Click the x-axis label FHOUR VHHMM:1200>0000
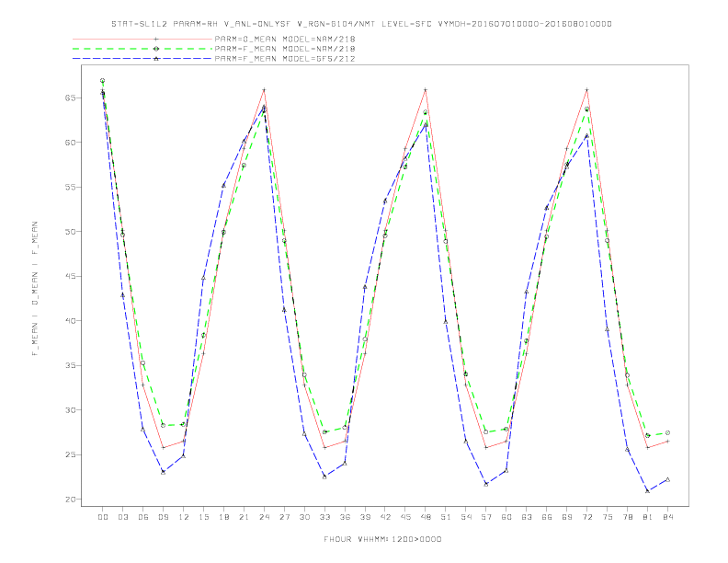This screenshot has height=563, width=728. (x=382, y=539)
